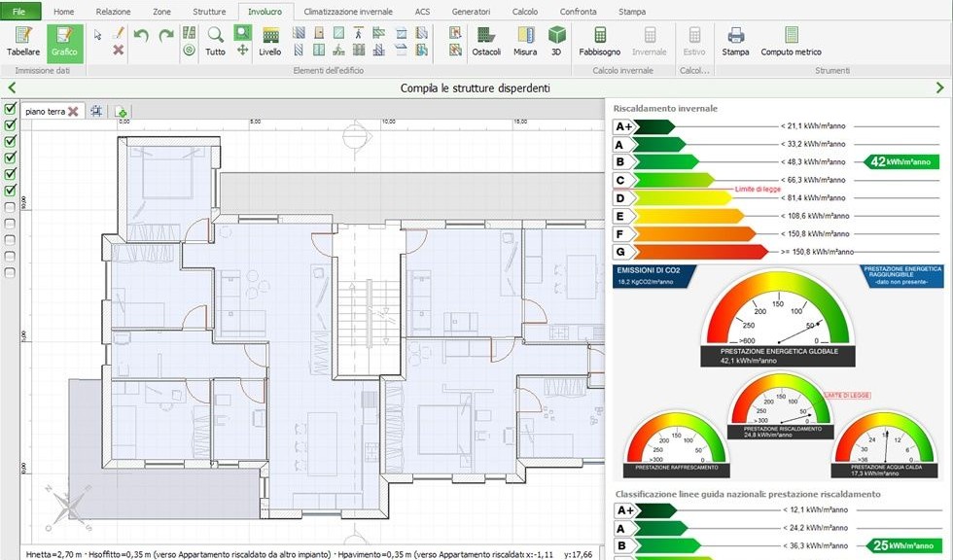The image size is (953, 560).
Task: Uncheck the second green checkbox in left strip
Action: point(10,125)
